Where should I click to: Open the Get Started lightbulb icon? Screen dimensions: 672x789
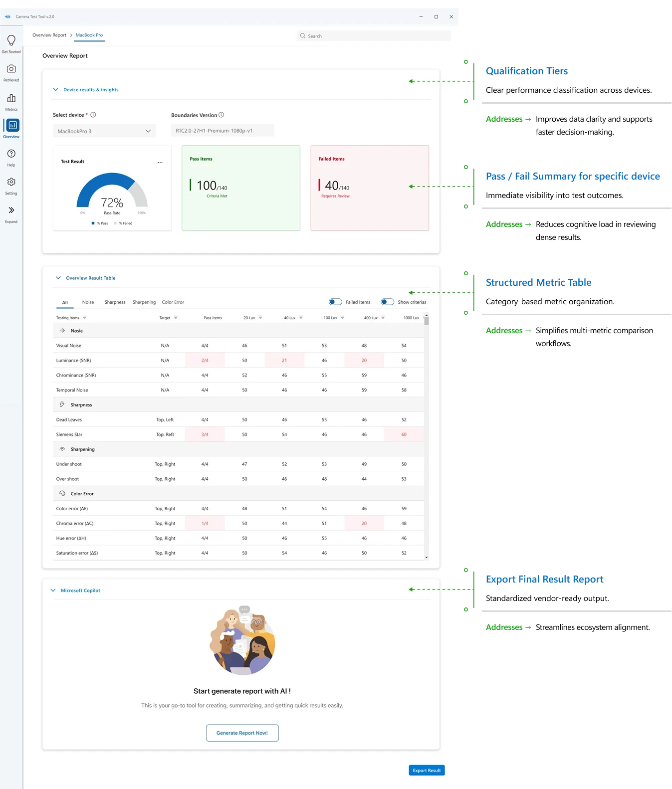tap(11, 40)
